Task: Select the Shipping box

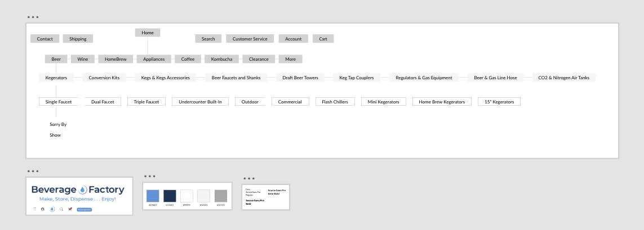Action: [78, 39]
